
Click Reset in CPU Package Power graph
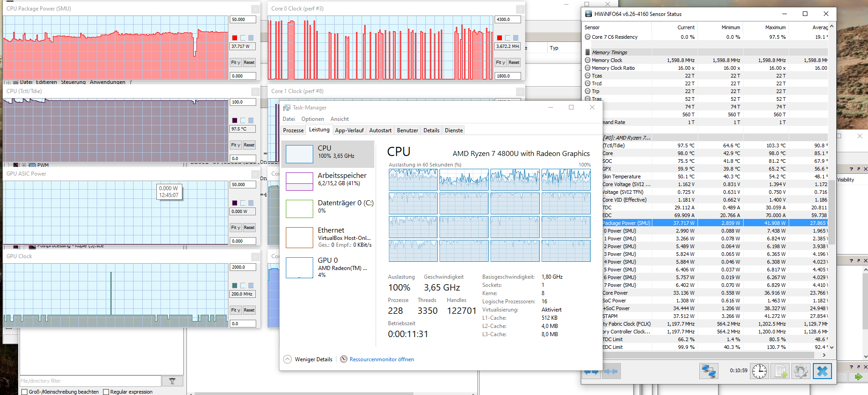pyautogui.click(x=249, y=62)
